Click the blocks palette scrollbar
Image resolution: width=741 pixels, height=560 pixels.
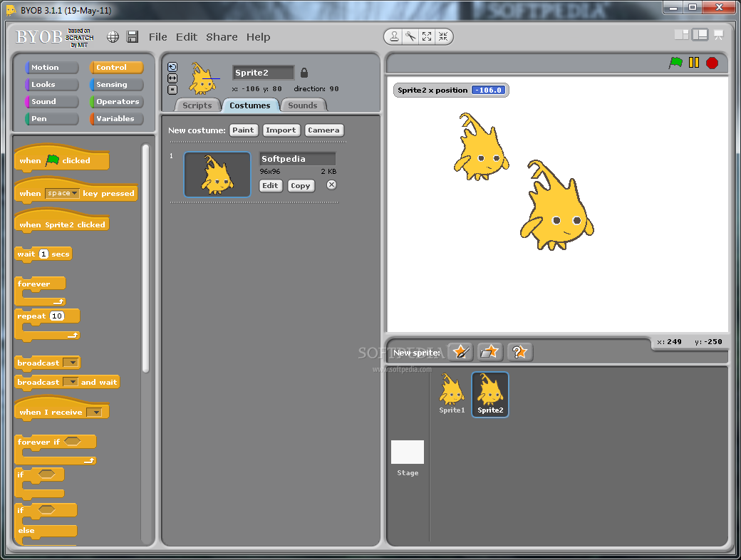(x=145, y=258)
